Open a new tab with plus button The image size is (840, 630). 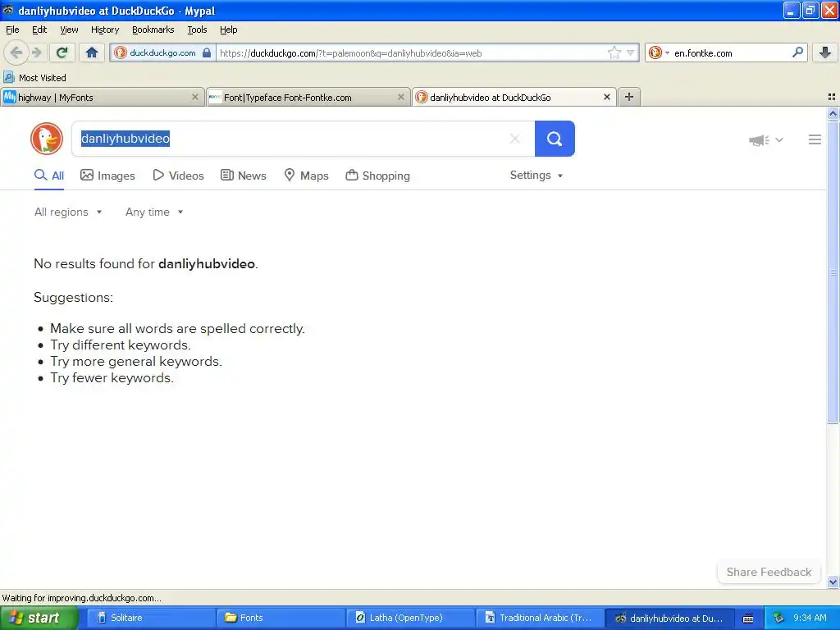click(629, 97)
